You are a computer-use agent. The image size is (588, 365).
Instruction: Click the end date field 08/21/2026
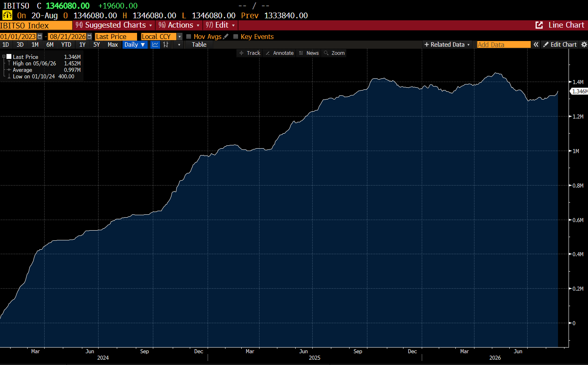point(68,37)
